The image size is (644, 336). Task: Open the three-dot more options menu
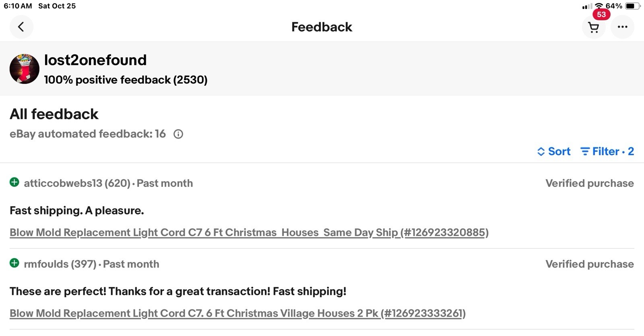coord(622,27)
